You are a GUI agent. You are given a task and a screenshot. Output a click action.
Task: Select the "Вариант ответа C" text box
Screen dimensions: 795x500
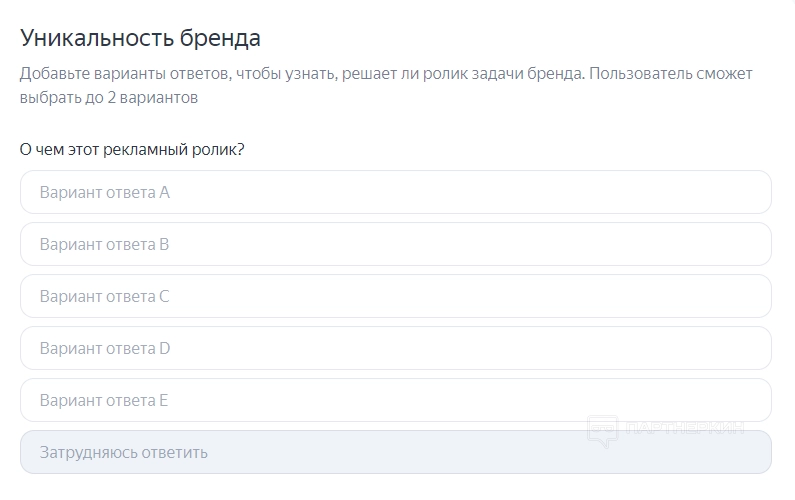(x=395, y=296)
